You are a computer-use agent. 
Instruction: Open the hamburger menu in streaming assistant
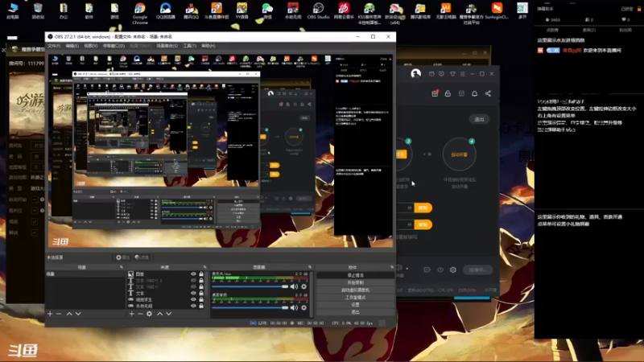click(x=462, y=74)
